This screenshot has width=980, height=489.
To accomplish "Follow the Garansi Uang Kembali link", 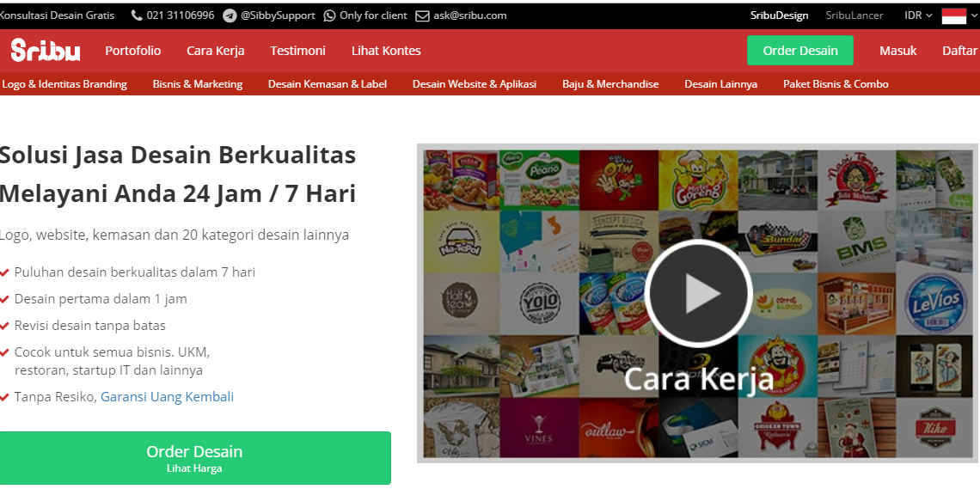I will 167,397.
